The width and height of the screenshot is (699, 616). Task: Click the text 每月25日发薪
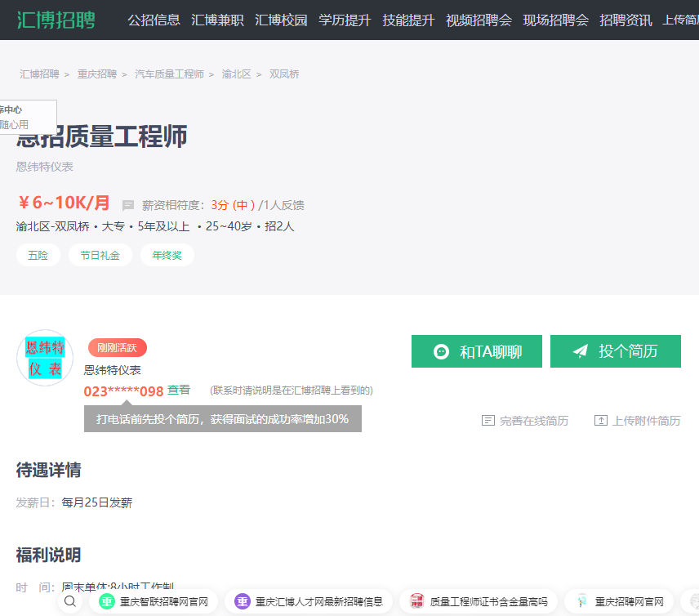click(96, 502)
